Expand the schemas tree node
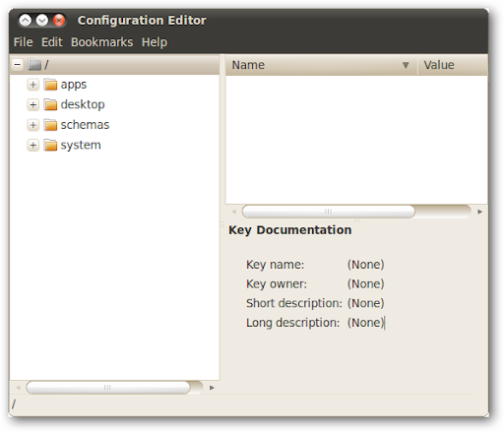Screen dimensions: 504x432 (x=32, y=125)
